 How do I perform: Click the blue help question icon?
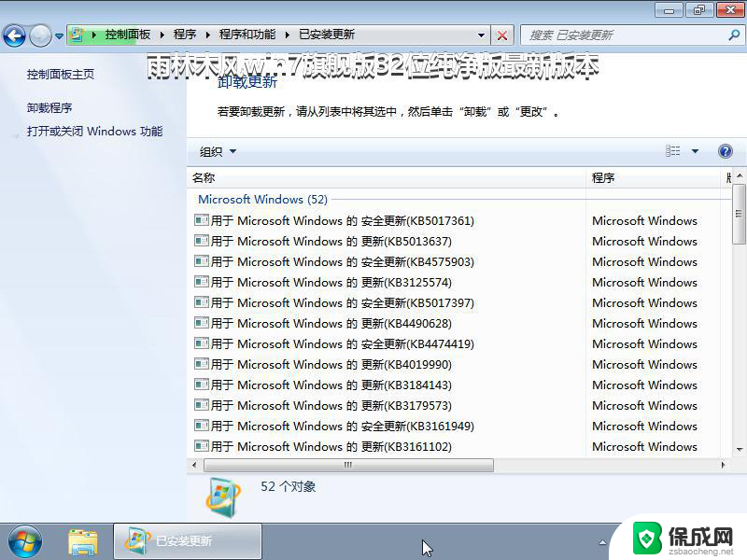(726, 151)
